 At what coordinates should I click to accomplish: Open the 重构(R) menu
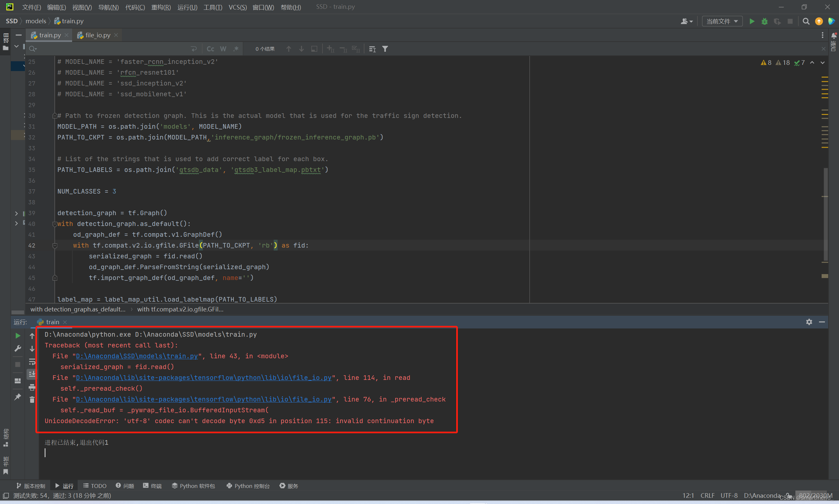[161, 7]
